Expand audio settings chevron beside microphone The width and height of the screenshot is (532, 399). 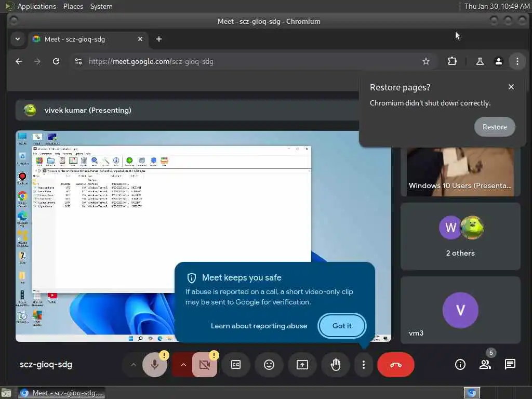(x=134, y=365)
